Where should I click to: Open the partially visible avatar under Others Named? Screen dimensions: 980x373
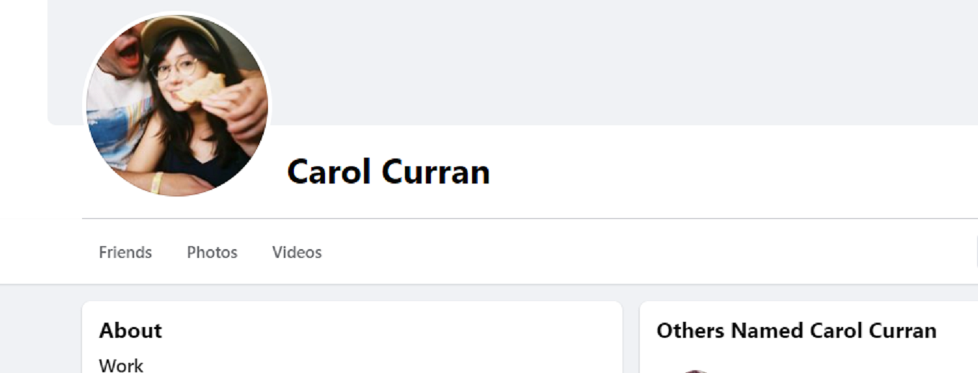pyautogui.click(x=695, y=371)
